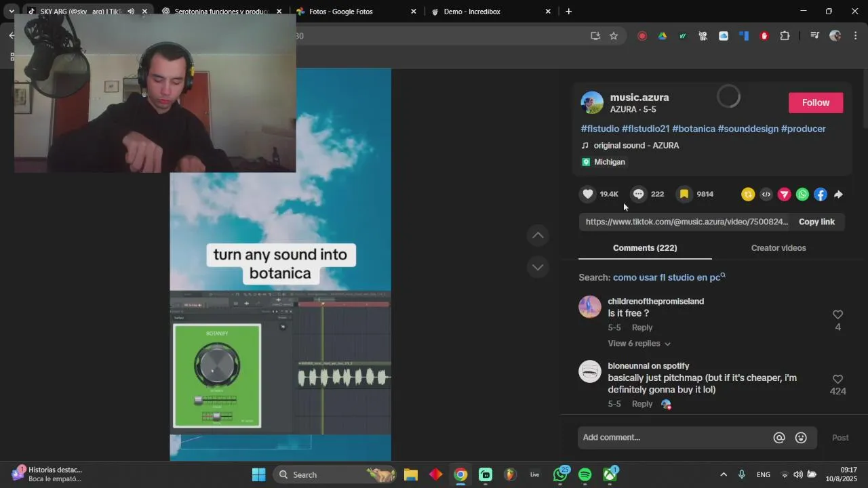Insert a mention with the @ icon
The image size is (868, 488).
779,438
